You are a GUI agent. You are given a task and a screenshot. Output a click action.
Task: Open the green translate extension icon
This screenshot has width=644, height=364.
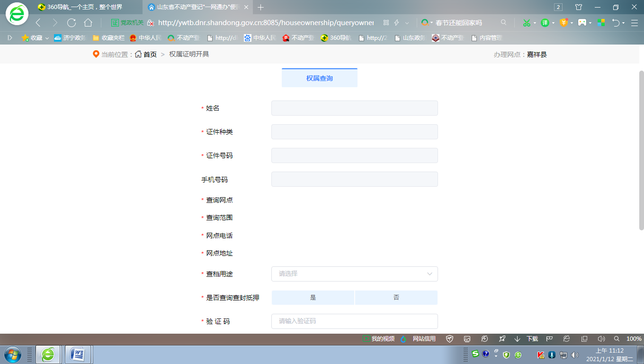[545, 23]
